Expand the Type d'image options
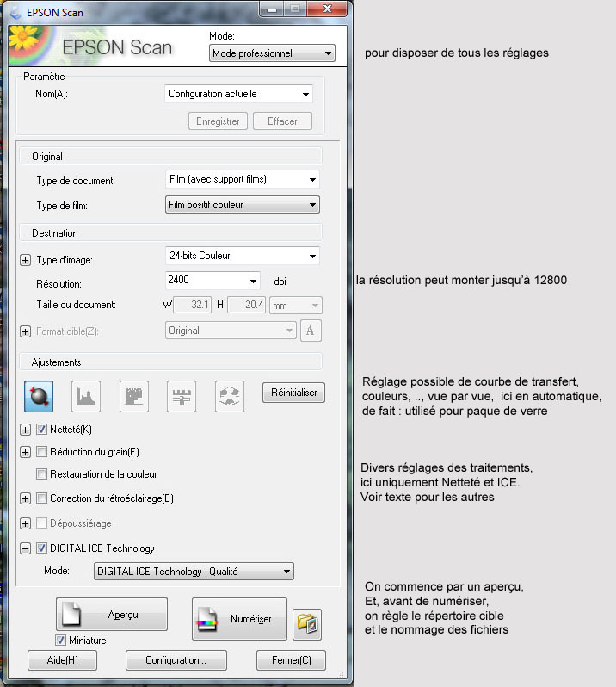The width and height of the screenshot is (616, 687). pyautogui.click(x=25, y=260)
